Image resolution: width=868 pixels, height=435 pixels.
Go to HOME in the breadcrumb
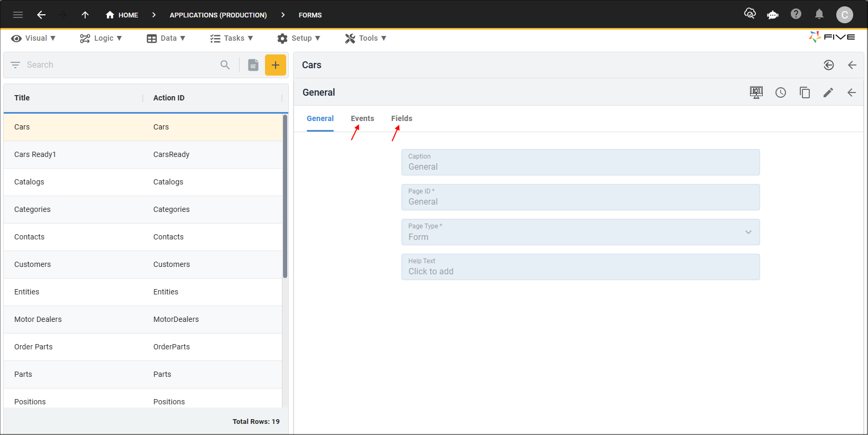pos(122,15)
